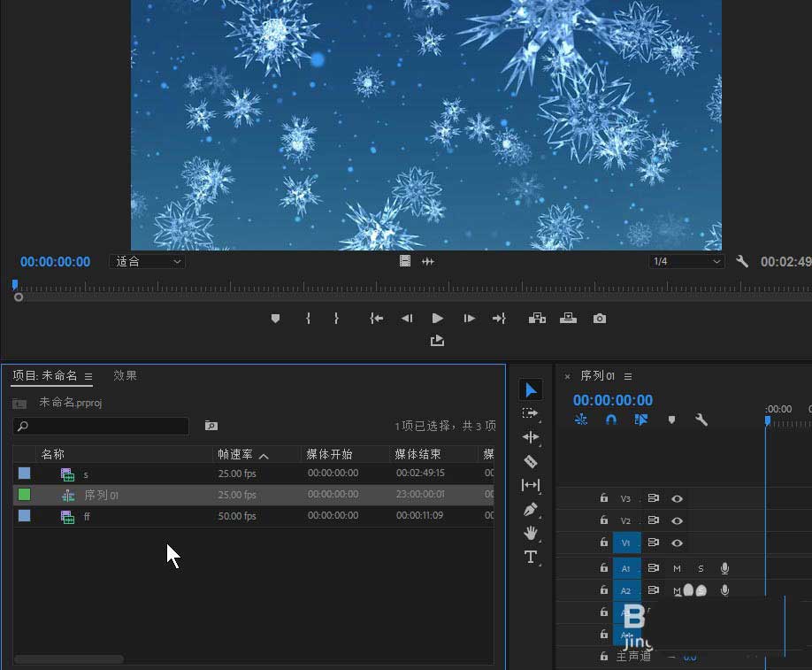Click the drag audio only waveform icon
Image resolution: width=812 pixels, height=670 pixels.
tap(428, 261)
